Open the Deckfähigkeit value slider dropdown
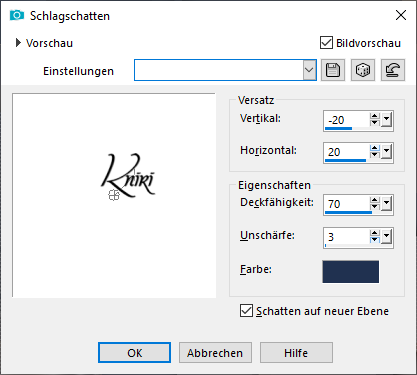417x375 pixels. point(386,203)
